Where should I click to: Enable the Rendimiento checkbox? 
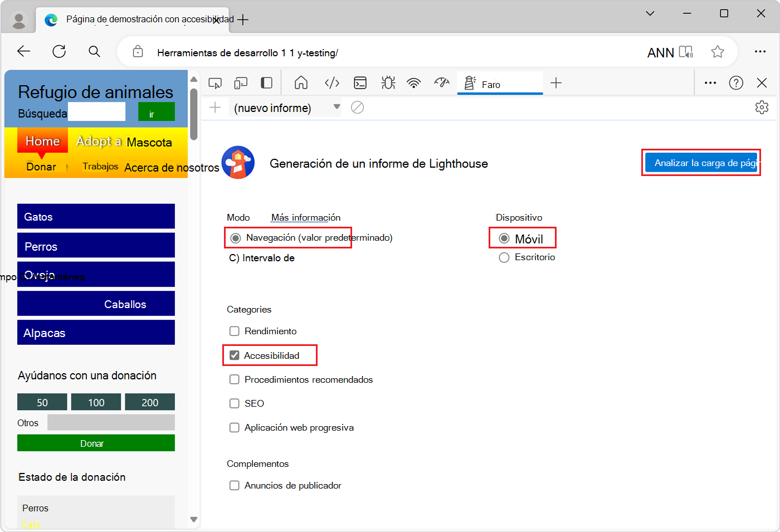tap(234, 331)
